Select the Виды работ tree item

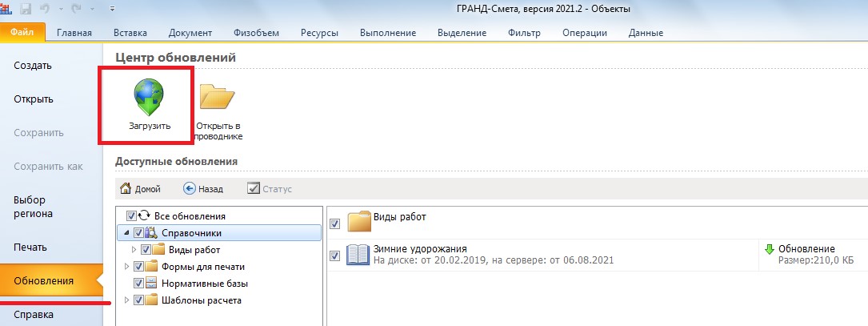click(x=189, y=250)
